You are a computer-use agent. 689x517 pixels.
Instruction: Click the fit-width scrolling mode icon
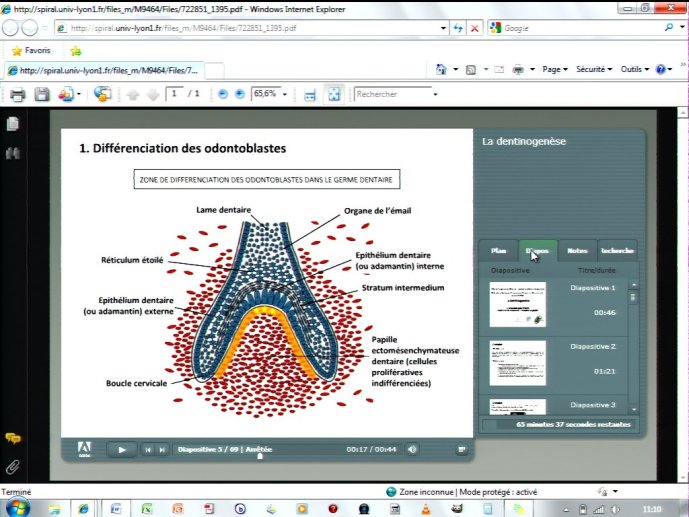(310, 94)
